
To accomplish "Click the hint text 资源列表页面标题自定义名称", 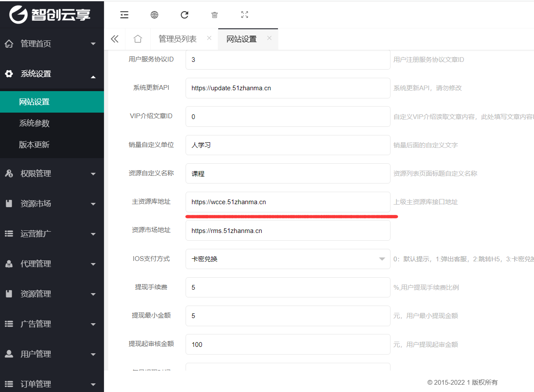I will click(435, 174).
